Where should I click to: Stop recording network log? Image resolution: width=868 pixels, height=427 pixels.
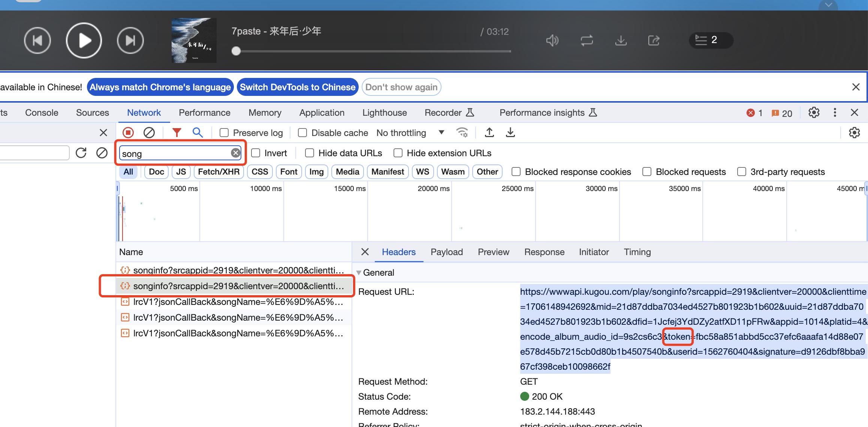click(x=128, y=133)
